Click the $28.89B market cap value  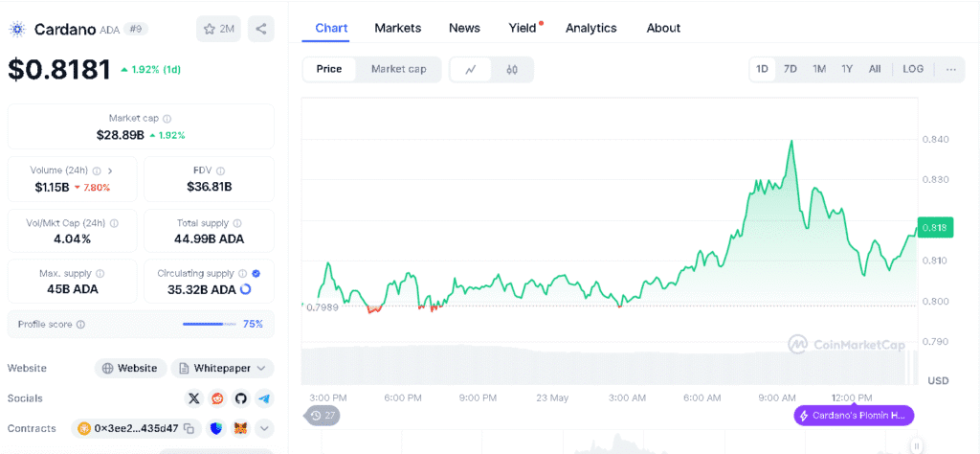click(x=121, y=135)
